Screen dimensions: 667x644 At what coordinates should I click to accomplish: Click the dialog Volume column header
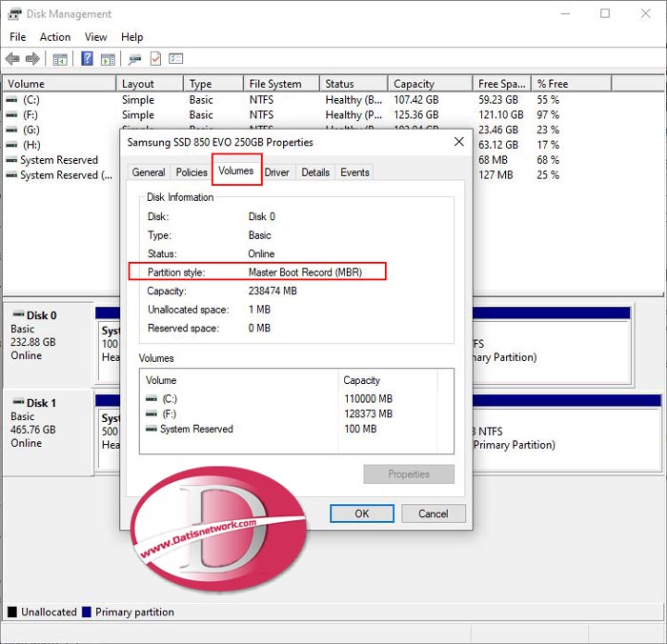pyautogui.click(x=239, y=380)
